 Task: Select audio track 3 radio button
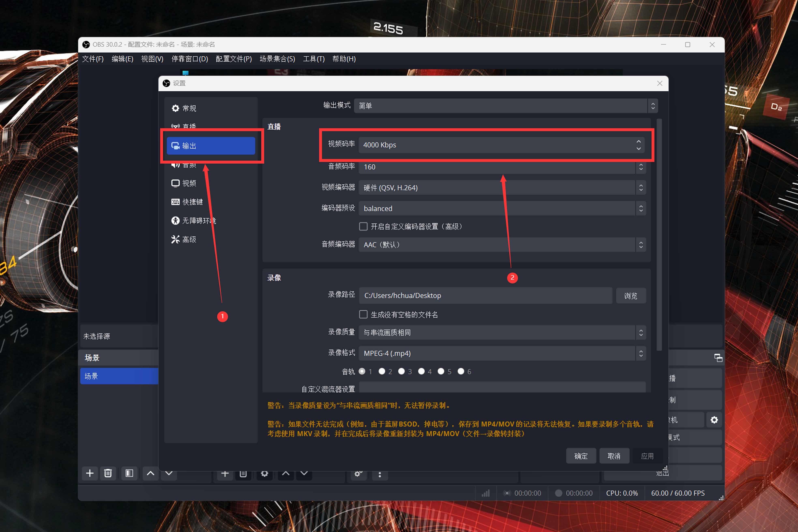401,371
